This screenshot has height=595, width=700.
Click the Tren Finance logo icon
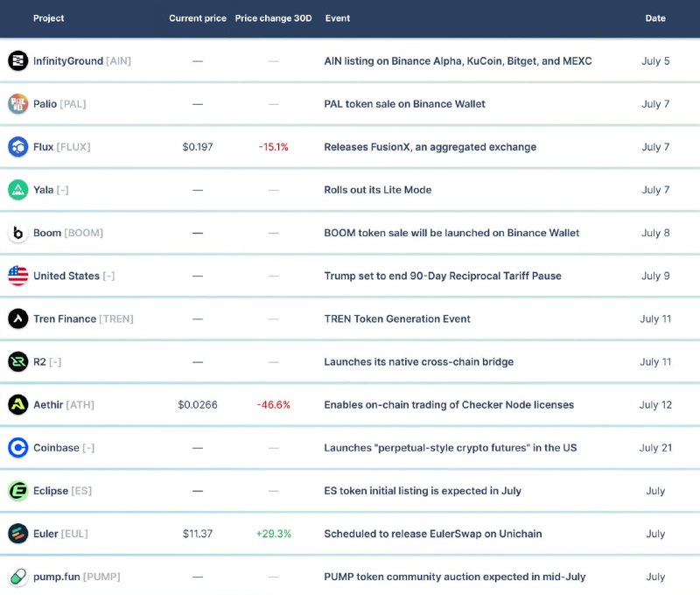pos(17,318)
